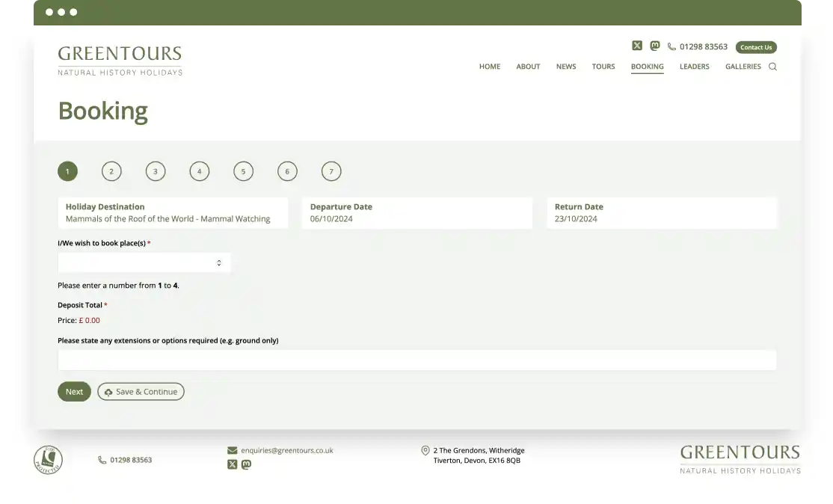The height and width of the screenshot is (504, 833).
Task: Click the X icon in the footer
Action: [x=232, y=464]
